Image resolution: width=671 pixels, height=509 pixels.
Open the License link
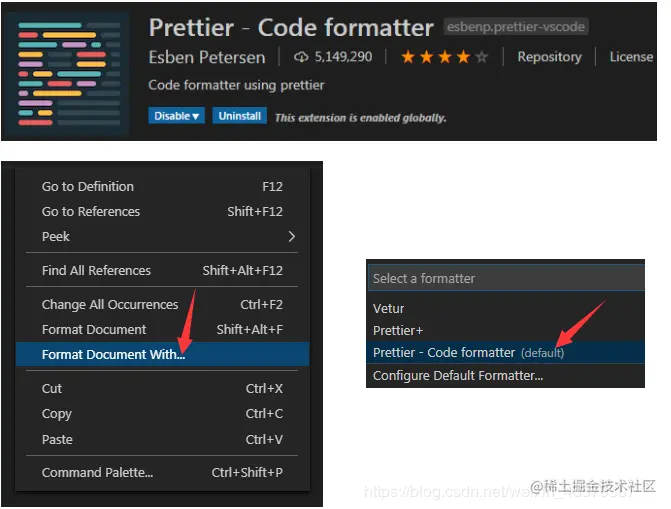[631, 57]
